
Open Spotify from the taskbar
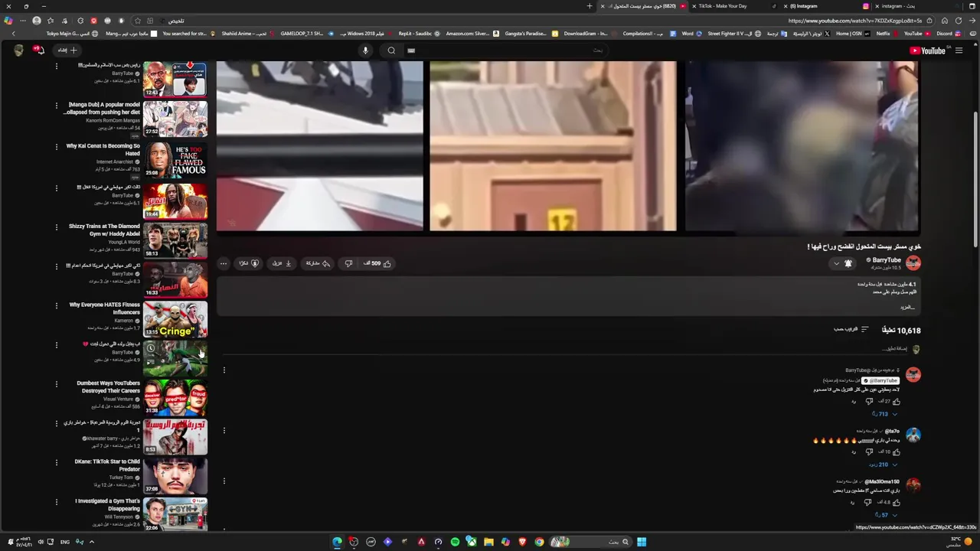455,542
